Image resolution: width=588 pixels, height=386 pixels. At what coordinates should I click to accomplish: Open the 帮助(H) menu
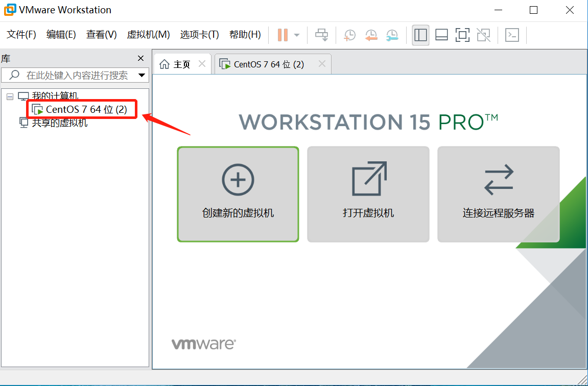(x=245, y=35)
